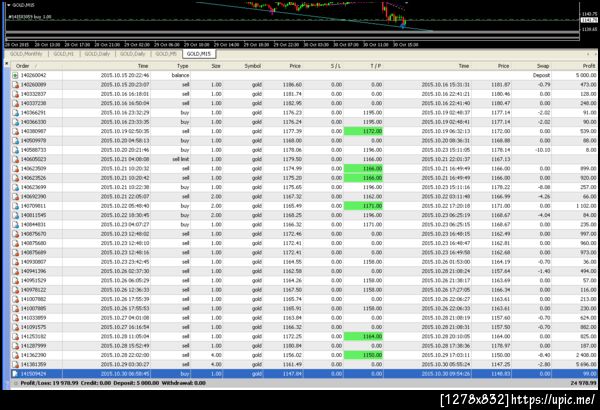600x410 pixels.
Task: Open the GOLD,M15 chart title dropdown arrow
Action: [8, 5]
